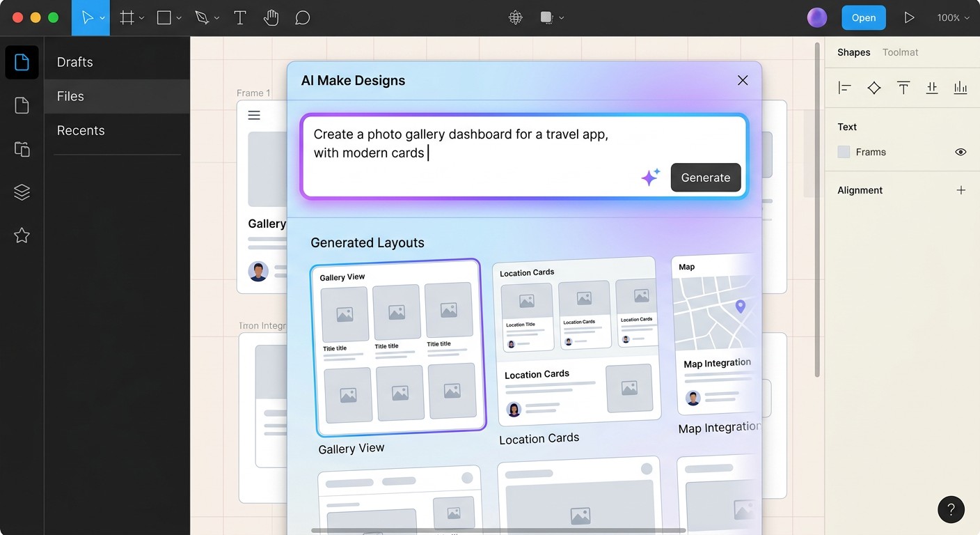Expand the Pen tool options chevron

pos(216,18)
